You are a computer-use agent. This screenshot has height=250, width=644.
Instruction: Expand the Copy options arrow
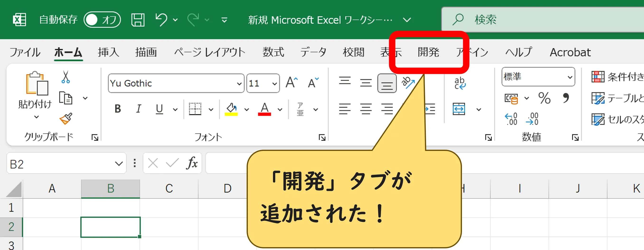85,98
